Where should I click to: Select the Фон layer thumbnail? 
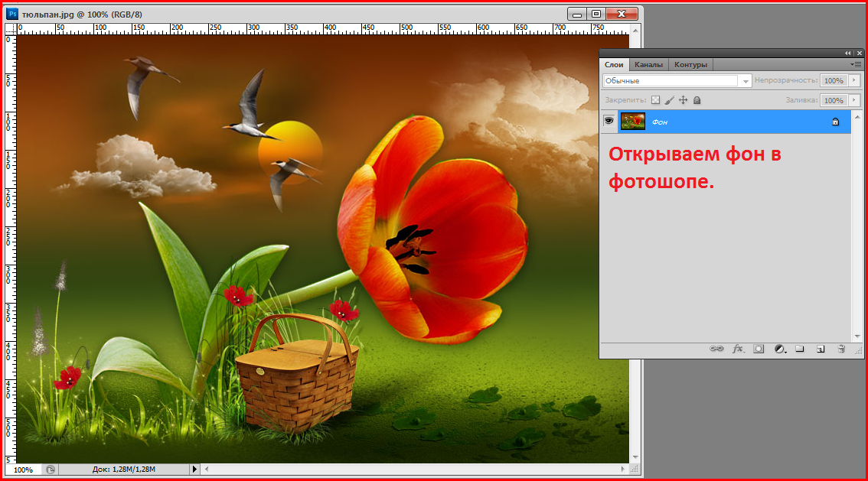[x=633, y=121]
